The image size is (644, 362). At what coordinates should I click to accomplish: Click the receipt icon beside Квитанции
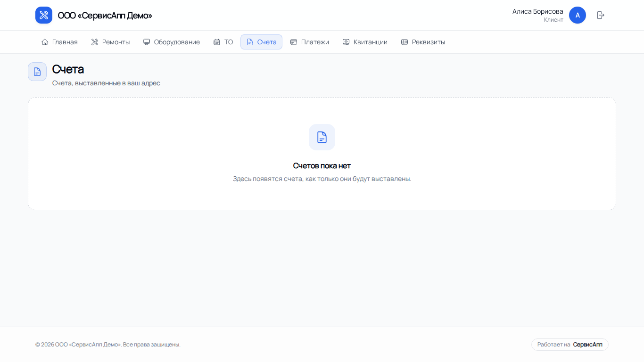coord(346,42)
